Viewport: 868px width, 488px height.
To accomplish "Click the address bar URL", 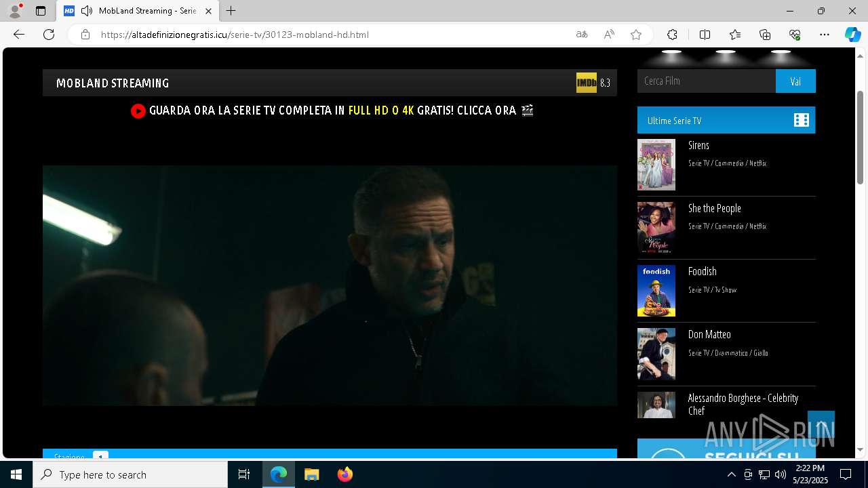I will click(235, 35).
